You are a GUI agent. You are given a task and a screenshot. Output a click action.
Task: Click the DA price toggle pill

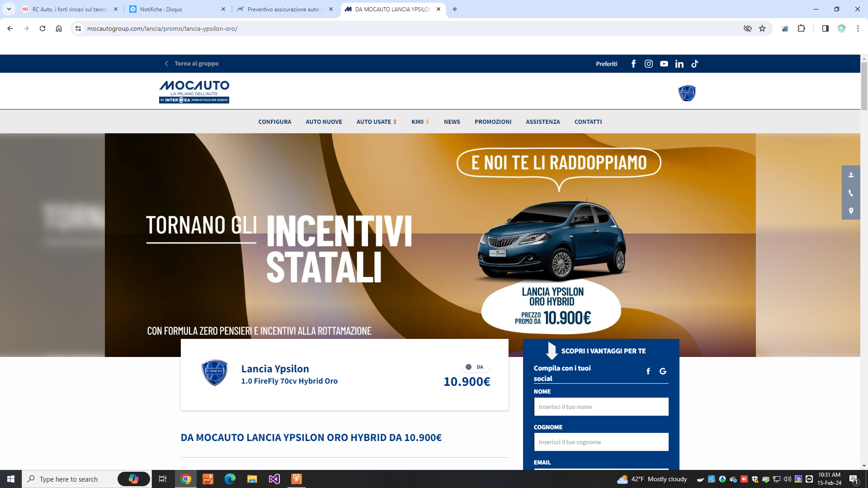(x=476, y=367)
